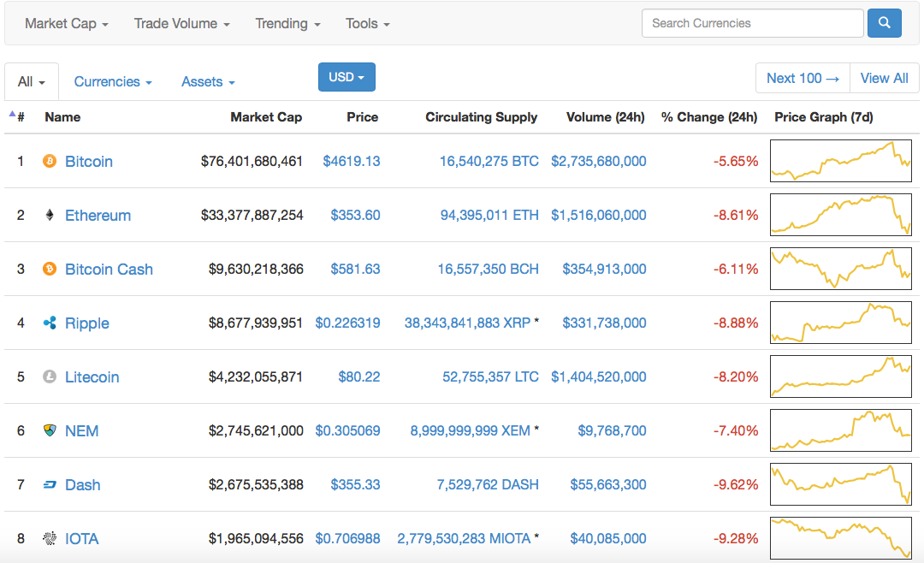
Task: Click the IOTA logo icon
Action: click(50, 538)
